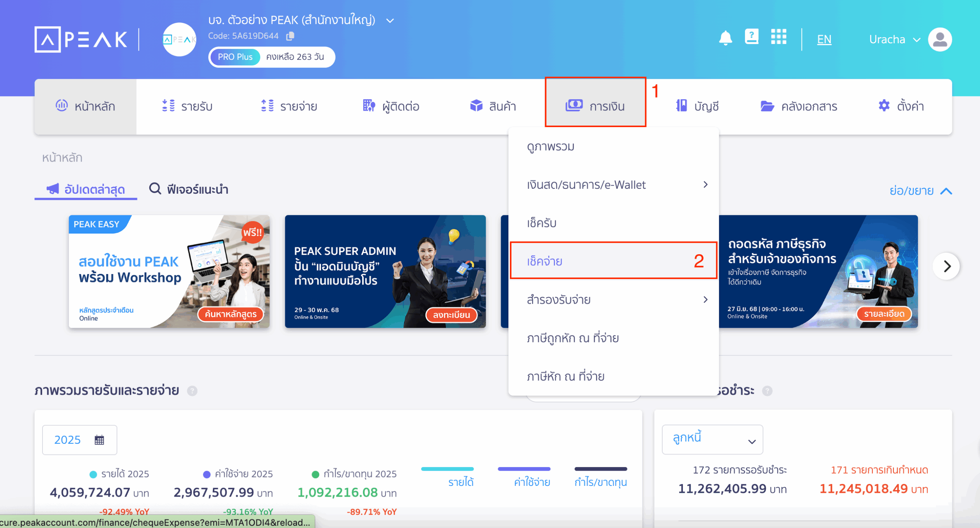Image resolution: width=980 pixels, height=528 pixels.
Task: Toggle รายได้ chart series legend
Action: [x=448, y=477]
